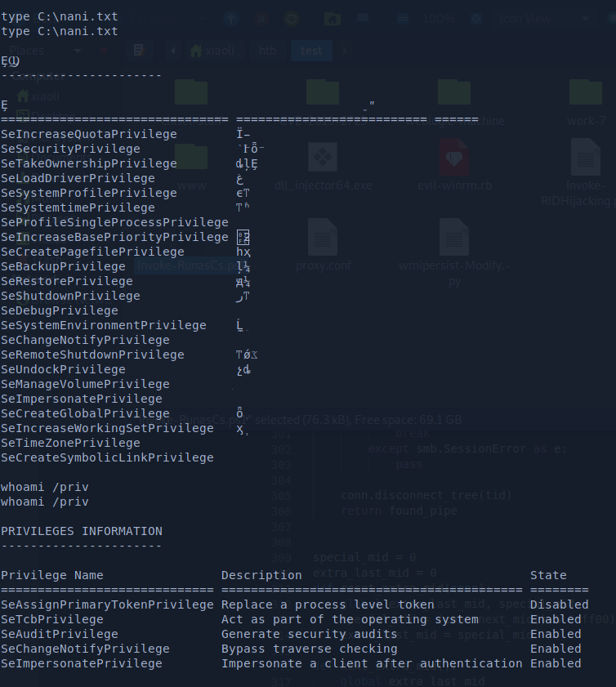Click SeIncreaseBasePriorityPrivilege in terminal
616x687 pixels.
coord(115,237)
